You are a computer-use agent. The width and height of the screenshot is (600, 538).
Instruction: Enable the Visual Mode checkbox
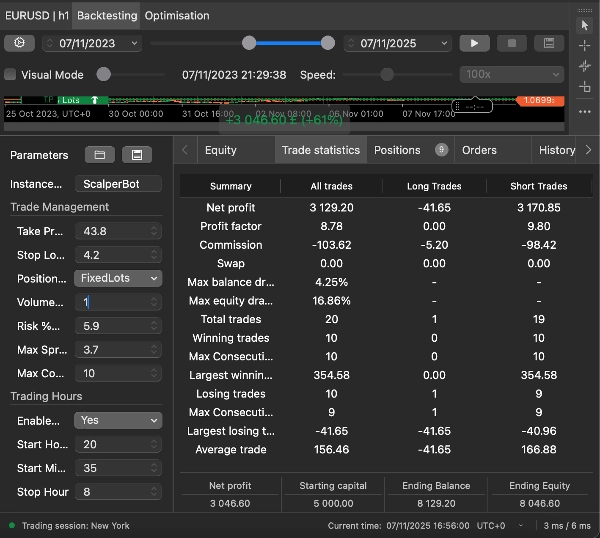pyautogui.click(x=11, y=75)
